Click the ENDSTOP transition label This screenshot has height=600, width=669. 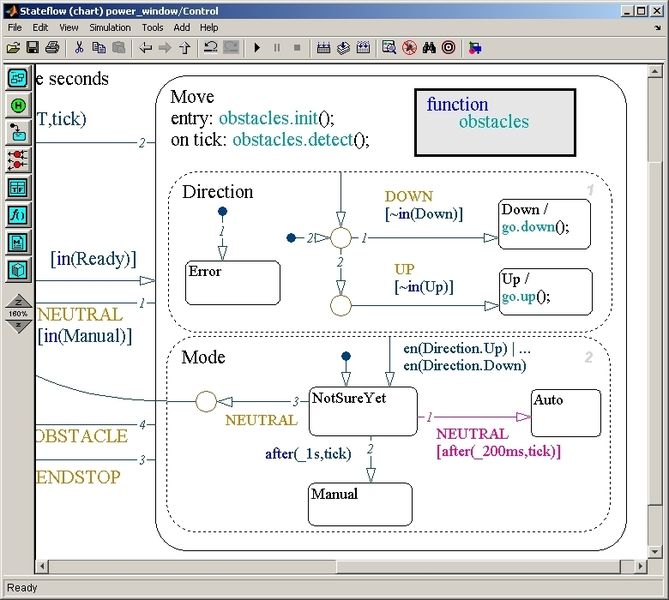79,477
